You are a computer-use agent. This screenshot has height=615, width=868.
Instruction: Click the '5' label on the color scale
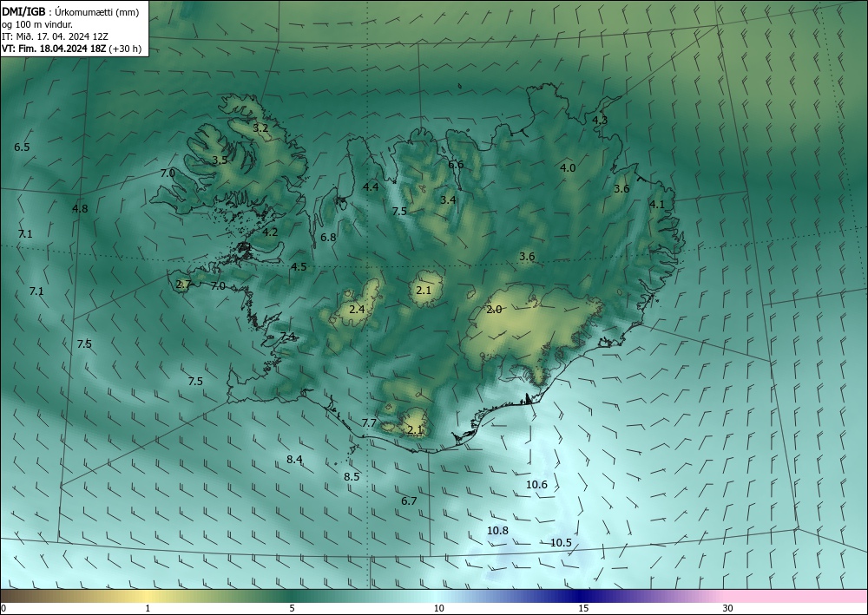[292, 608]
